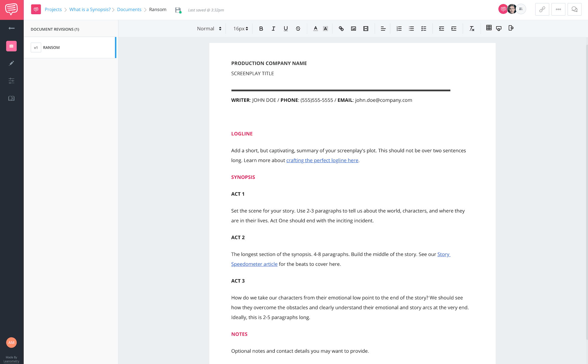The image size is (588, 364).
Task: Select the Bold formatting icon
Action: [261, 28]
